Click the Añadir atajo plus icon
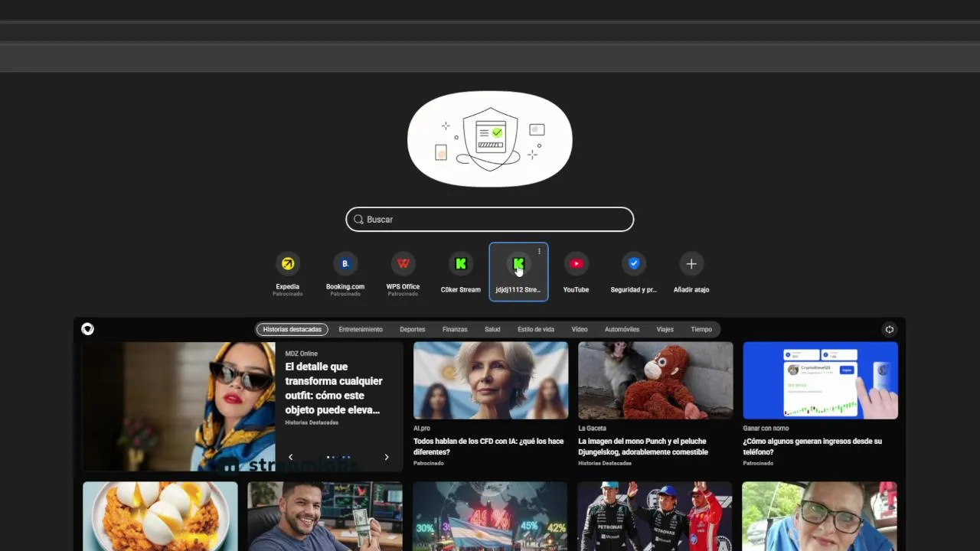 pyautogui.click(x=691, y=264)
